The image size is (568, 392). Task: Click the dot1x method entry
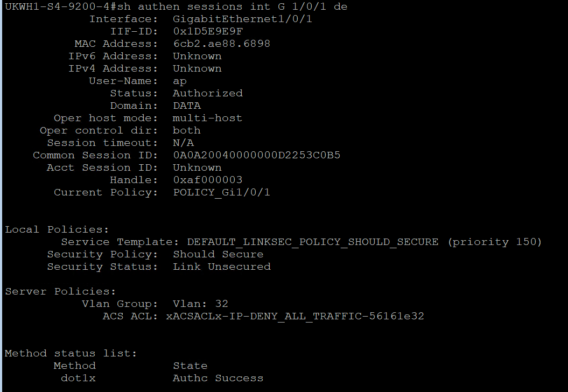click(x=78, y=378)
